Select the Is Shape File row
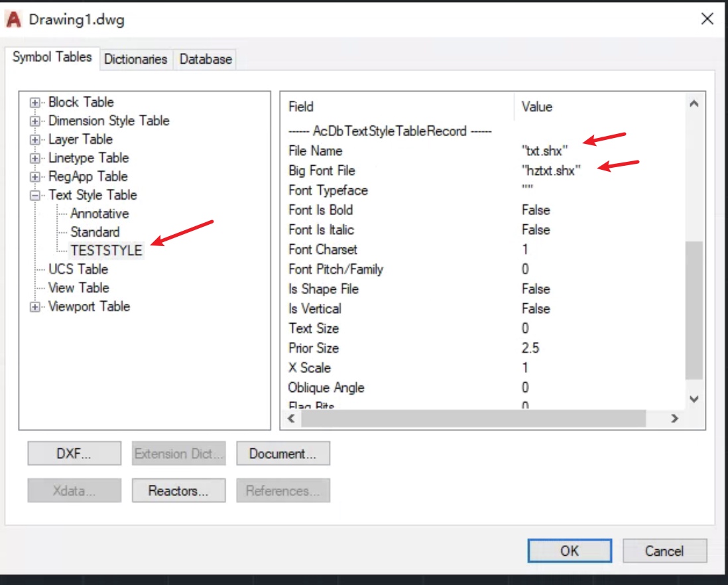This screenshot has height=585, width=728. click(x=483, y=289)
